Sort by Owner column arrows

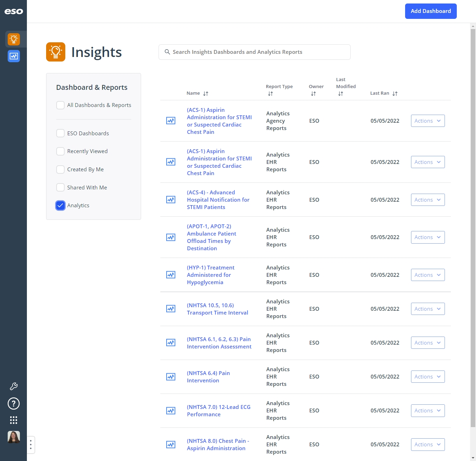point(313,94)
